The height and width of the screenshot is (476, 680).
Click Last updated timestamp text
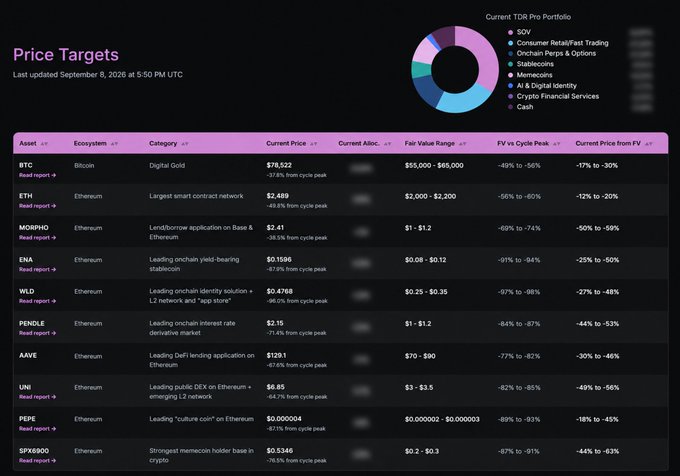click(98, 75)
